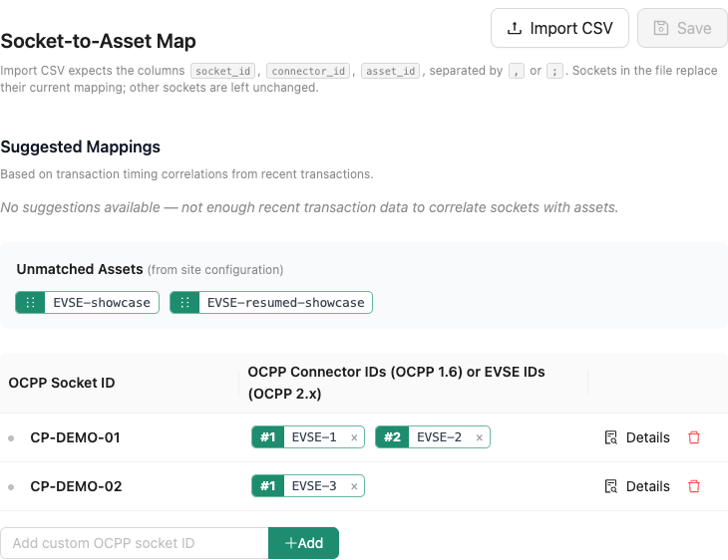Click the Socket-to-Asset Map title
Screen dimensions: 728x560
click(x=98, y=41)
